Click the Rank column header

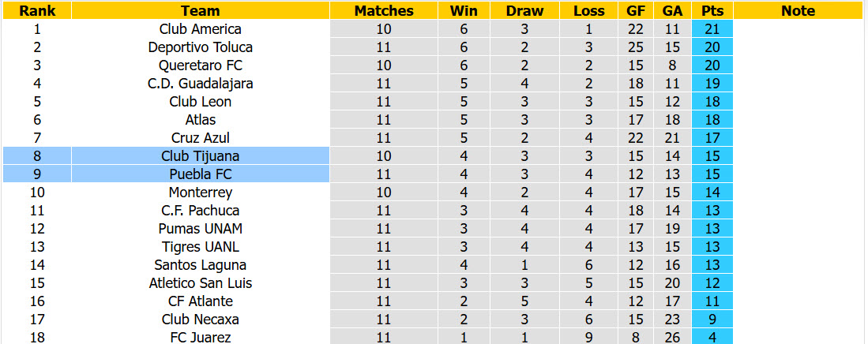(36, 10)
